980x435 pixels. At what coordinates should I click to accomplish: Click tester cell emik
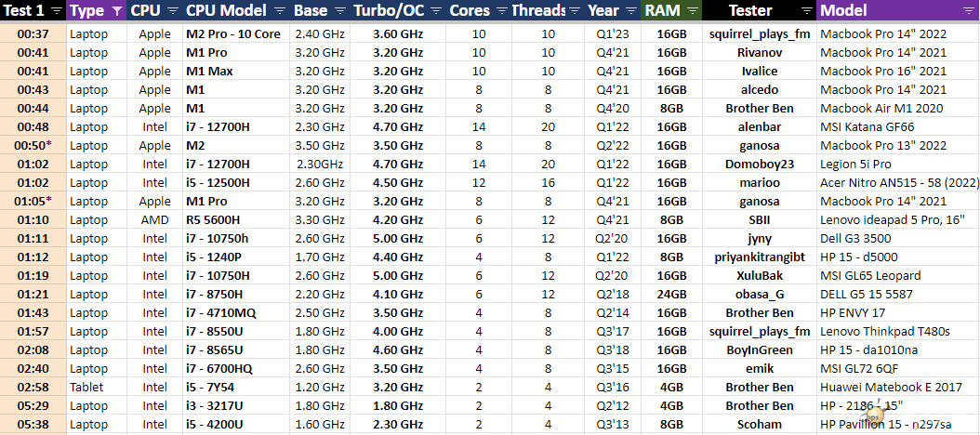[x=760, y=369]
